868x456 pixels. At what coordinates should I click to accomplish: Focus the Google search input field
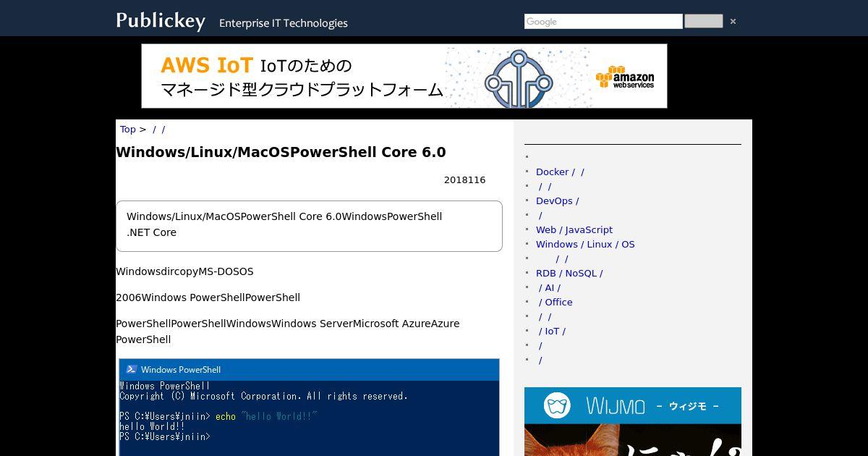tap(603, 22)
